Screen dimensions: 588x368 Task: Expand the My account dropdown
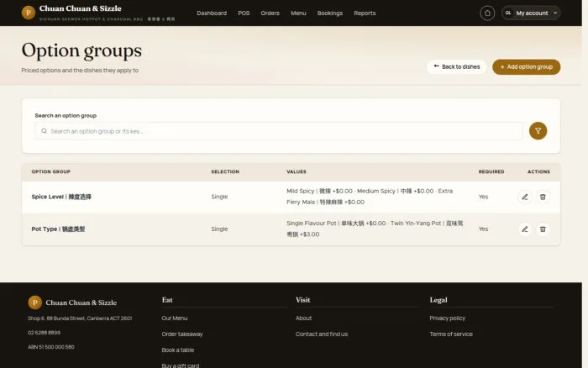[x=531, y=13]
